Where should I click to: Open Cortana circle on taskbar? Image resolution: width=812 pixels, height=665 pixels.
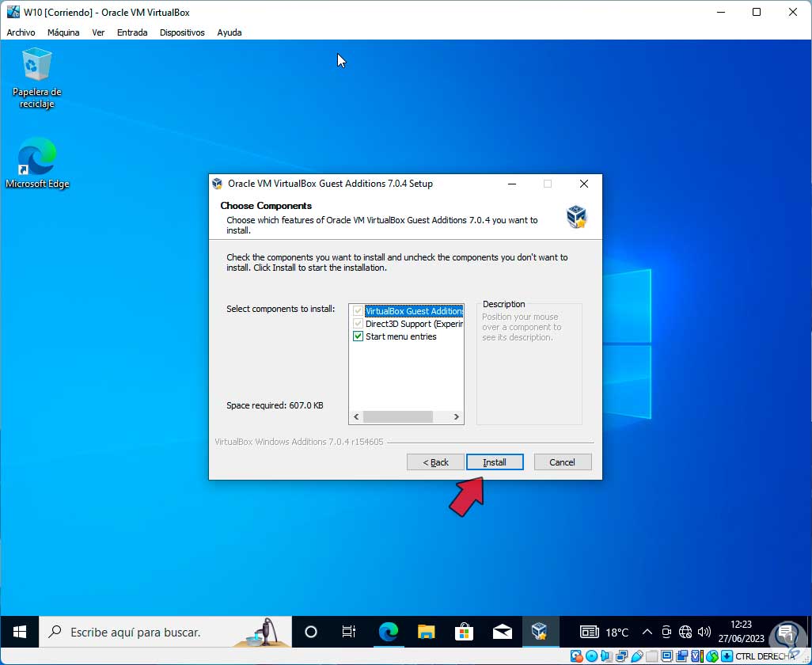tap(311, 632)
